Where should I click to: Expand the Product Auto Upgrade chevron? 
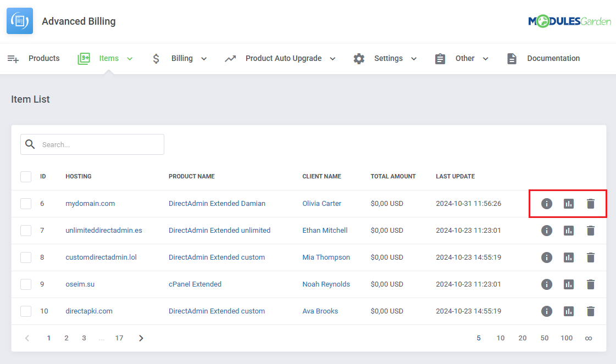(333, 59)
